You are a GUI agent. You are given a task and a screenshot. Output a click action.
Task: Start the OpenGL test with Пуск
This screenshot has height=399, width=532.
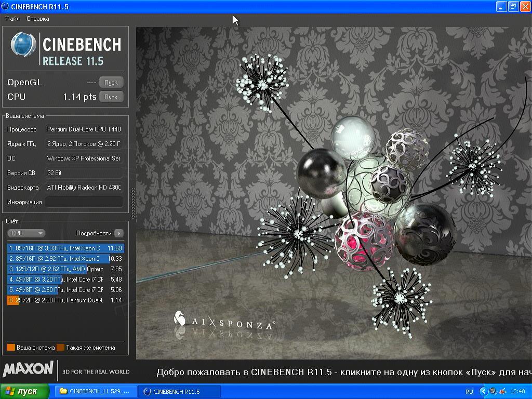coord(111,83)
